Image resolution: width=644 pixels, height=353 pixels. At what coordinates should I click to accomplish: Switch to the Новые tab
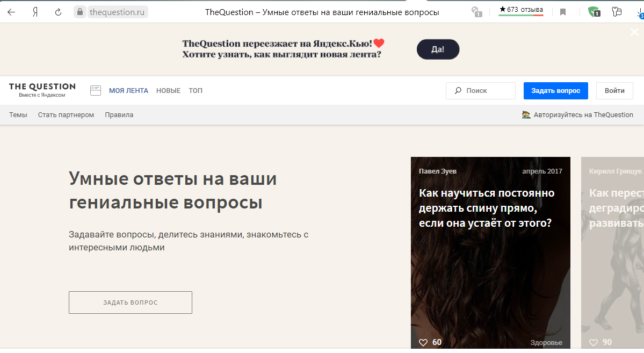pos(169,90)
